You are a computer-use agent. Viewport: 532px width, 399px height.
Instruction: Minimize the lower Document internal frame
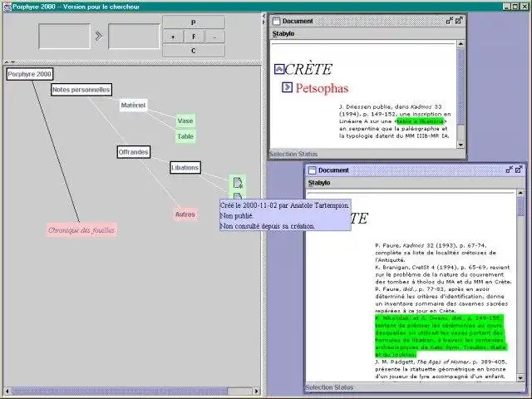tap(510, 170)
